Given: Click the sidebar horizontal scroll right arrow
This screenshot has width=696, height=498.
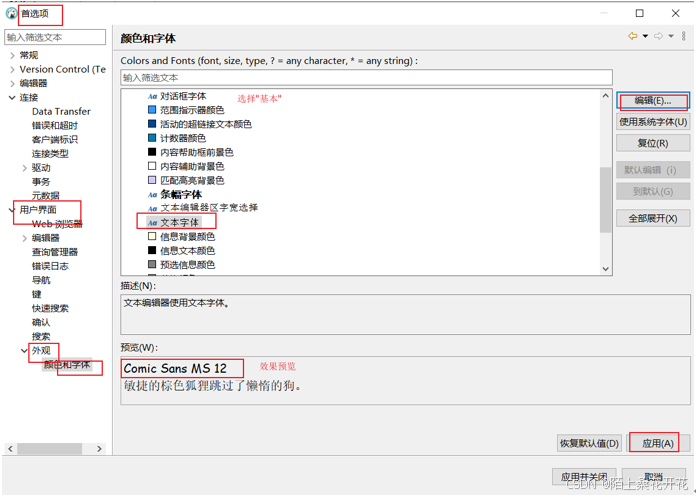Looking at the screenshot, I should [x=99, y=449].
